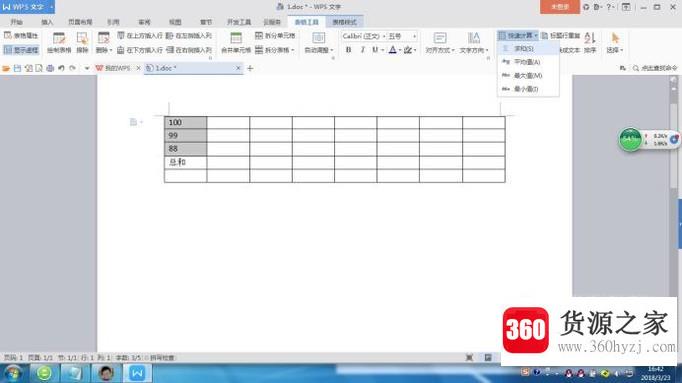
Task: Toggle underline formatting
Action: [375, 50]
